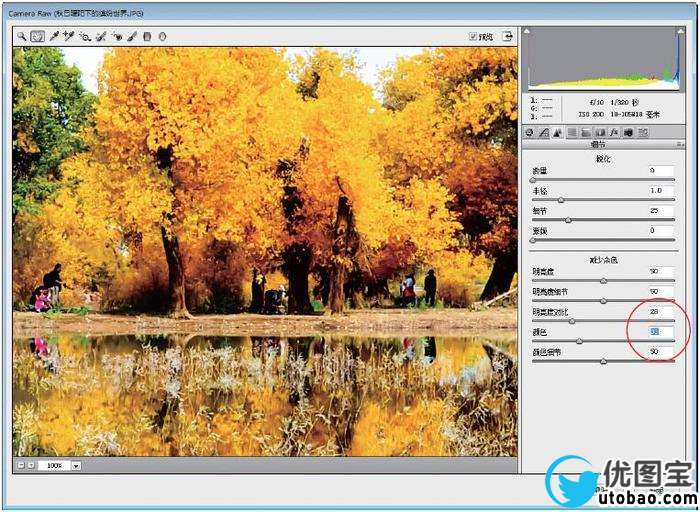Select the Graduated Filter tool
The width and height of the screenshot is (700, 512).
click(147, 37)
